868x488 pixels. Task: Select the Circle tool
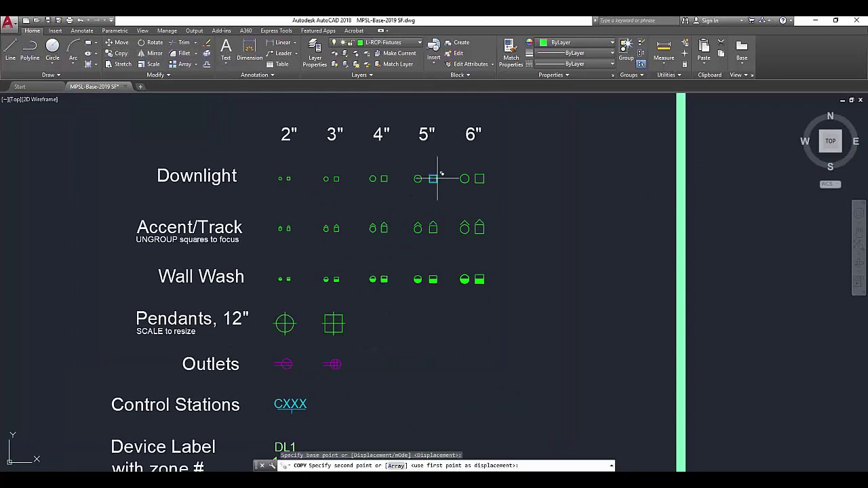(x=52, y=49)
